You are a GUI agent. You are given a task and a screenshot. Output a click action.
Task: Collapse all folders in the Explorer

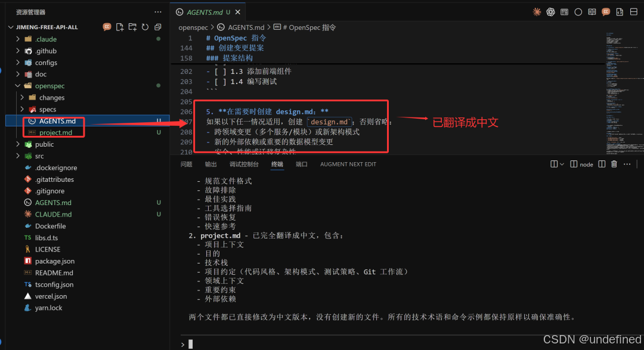(x=157, y=27)
